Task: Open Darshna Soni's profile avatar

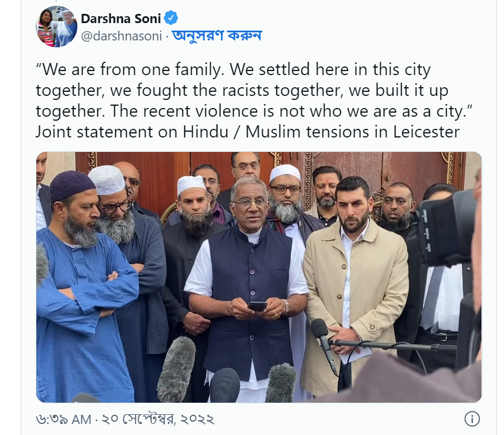Action: (x=57, y=27)
